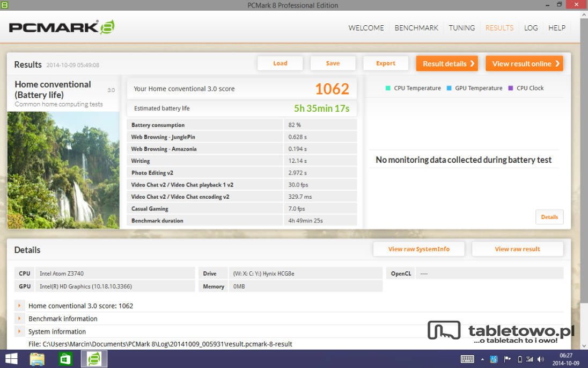Click the Action Center flag icon

(507, 359)
